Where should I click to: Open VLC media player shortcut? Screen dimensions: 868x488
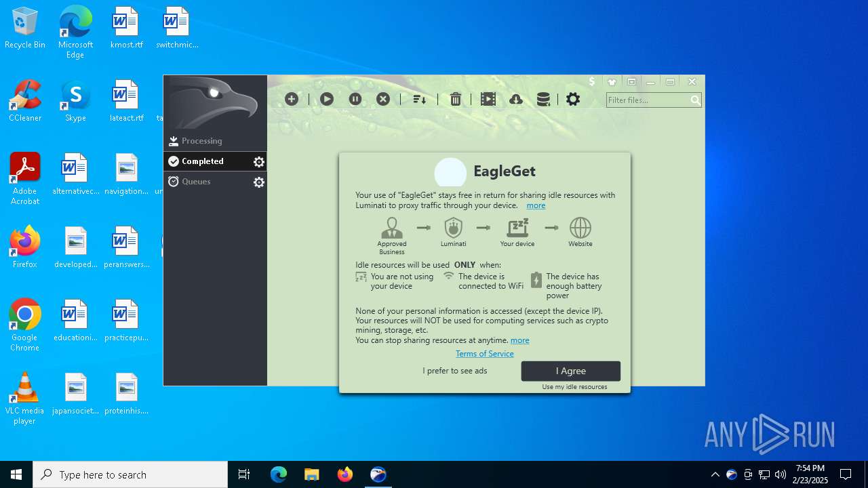coord(25,399)
